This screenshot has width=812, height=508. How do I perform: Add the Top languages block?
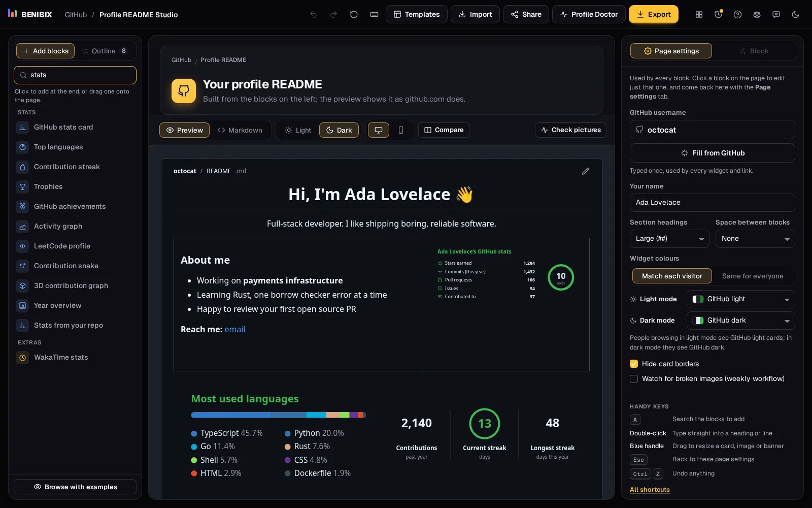click(75, 147)
